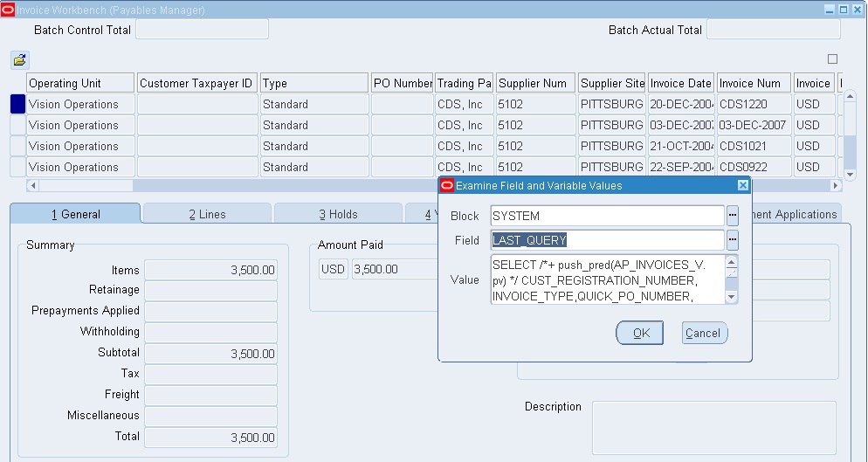Click the Withholding summary field
This screenshot has height=462, width=868.
point(210,333)
